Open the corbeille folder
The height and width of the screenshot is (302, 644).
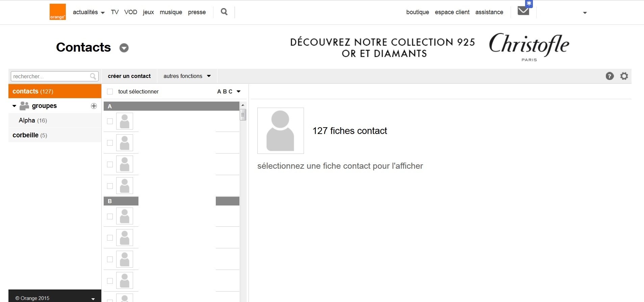click(55, 135)
